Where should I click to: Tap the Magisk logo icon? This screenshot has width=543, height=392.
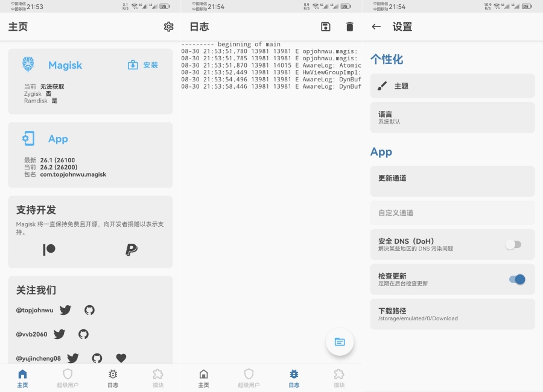[28, 65]
